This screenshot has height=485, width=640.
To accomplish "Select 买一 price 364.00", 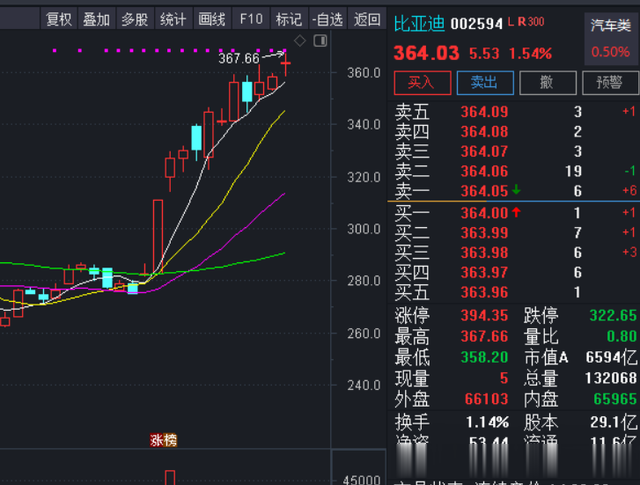I will click(x=484, y=213).
